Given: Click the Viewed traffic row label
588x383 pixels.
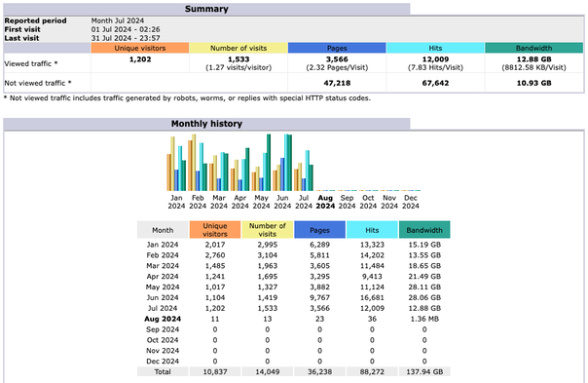Looking at the screenshot, I should 31,64.
